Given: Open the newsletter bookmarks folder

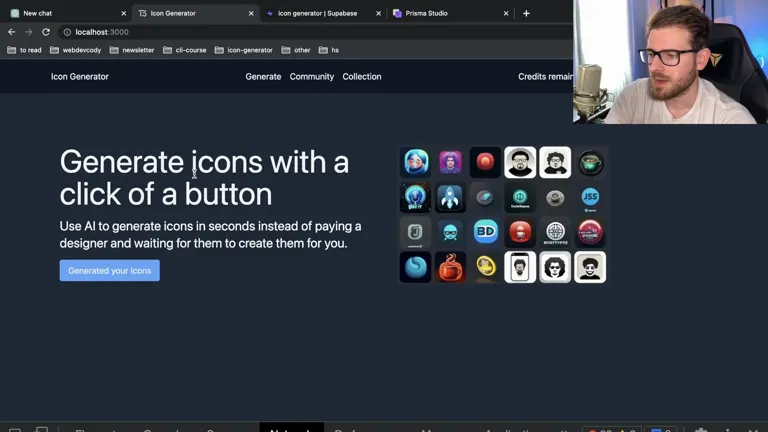Looking at the screenshot, I should (x=132, y=50).
